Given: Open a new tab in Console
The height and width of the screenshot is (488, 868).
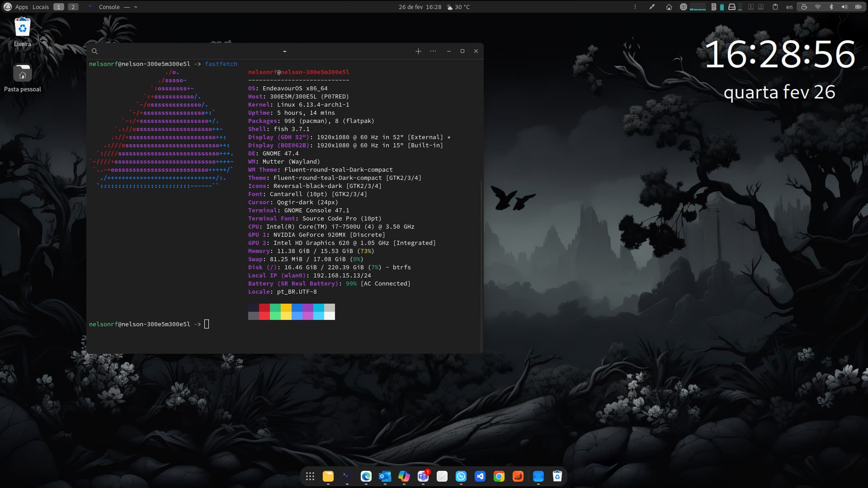Looking at the screenshot, I should [418, 51].
